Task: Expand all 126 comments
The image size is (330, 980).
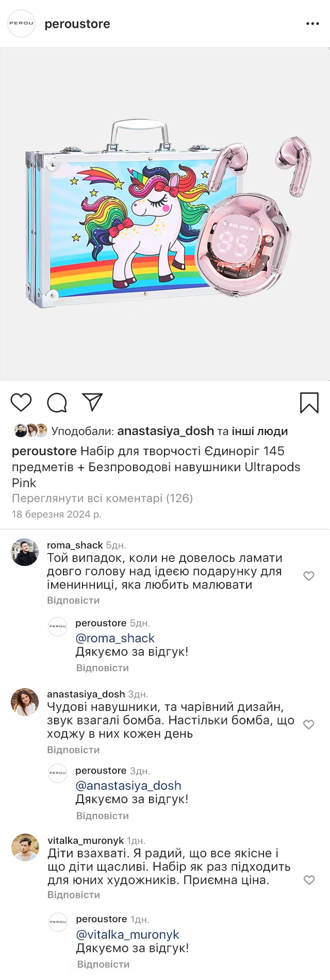Action: pos(102,498)
